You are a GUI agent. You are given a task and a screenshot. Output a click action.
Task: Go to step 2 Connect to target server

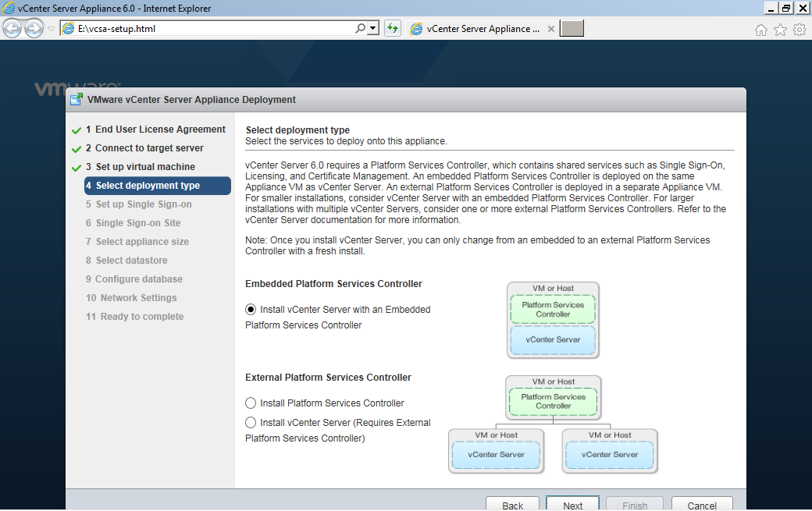144,148
